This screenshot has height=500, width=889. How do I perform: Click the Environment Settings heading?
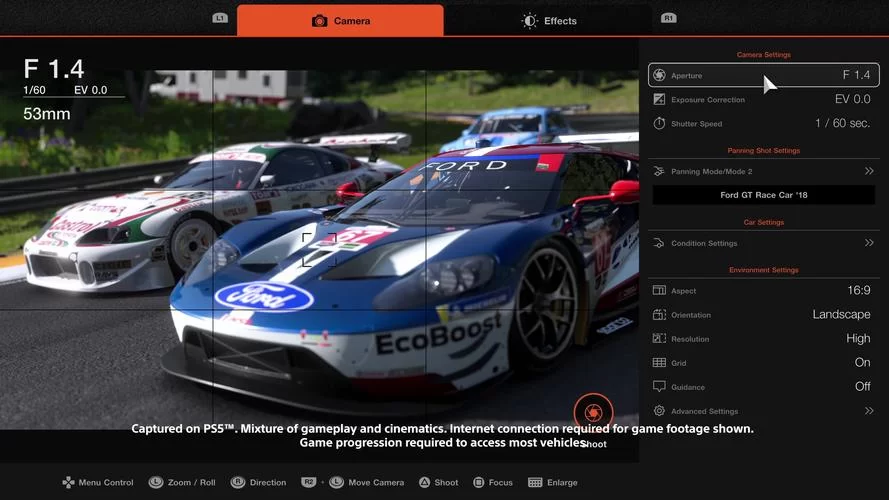[764, 270]
